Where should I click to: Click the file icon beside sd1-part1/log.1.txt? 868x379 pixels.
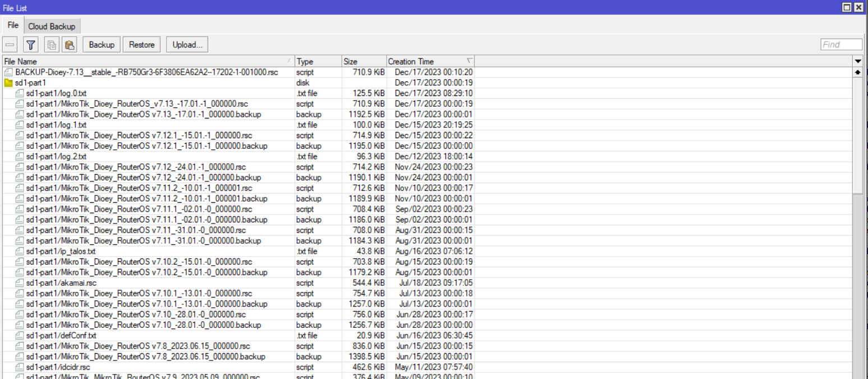coord(20,125)
